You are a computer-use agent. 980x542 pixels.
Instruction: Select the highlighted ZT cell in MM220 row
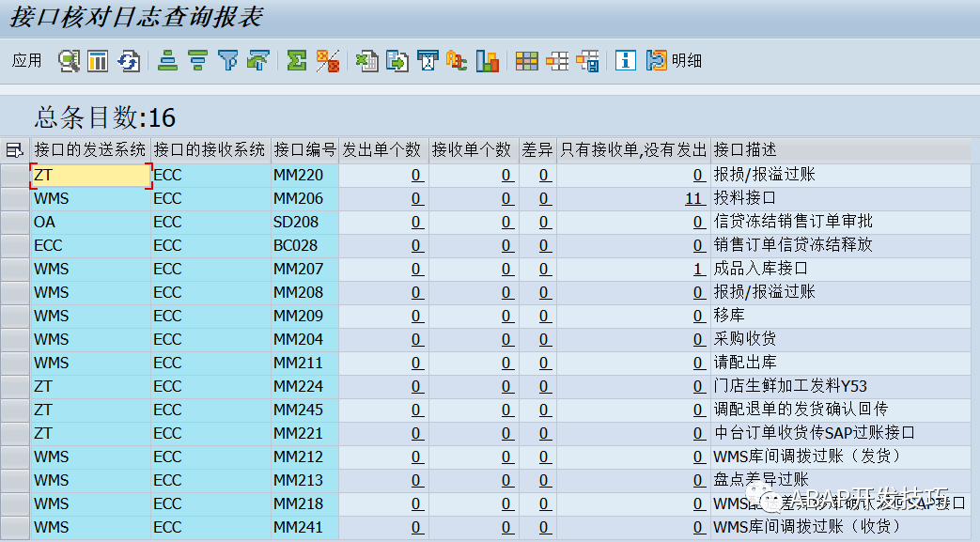click(90, 176)
